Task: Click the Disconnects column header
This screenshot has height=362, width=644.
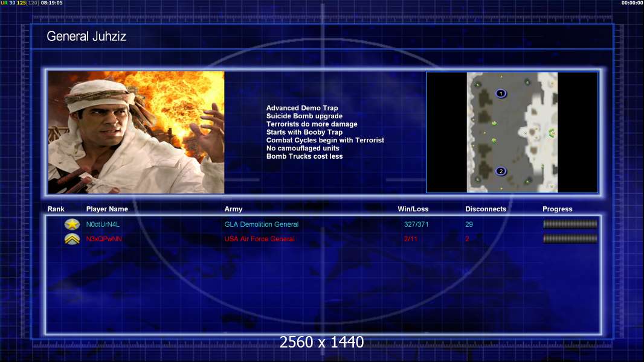Action: tap(486, 209)
